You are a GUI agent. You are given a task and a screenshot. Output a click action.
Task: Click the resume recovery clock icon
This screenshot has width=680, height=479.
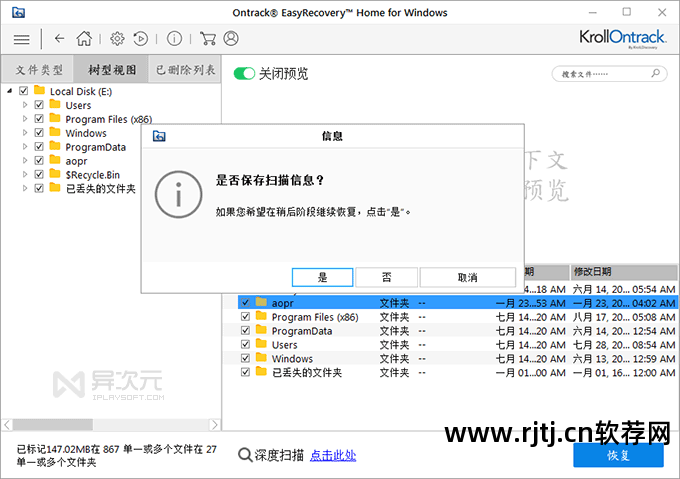coord(141,39)
